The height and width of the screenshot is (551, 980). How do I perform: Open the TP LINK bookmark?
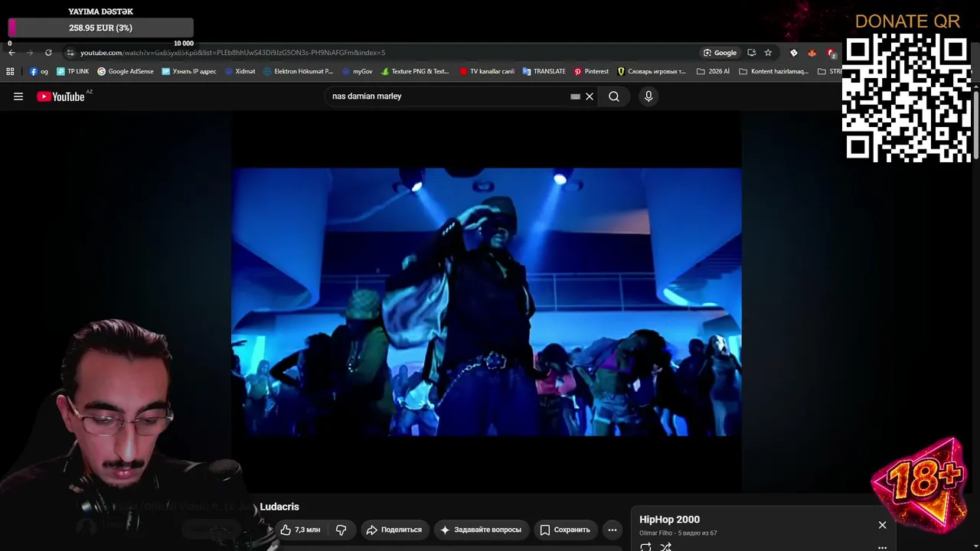tap(73, 71)
